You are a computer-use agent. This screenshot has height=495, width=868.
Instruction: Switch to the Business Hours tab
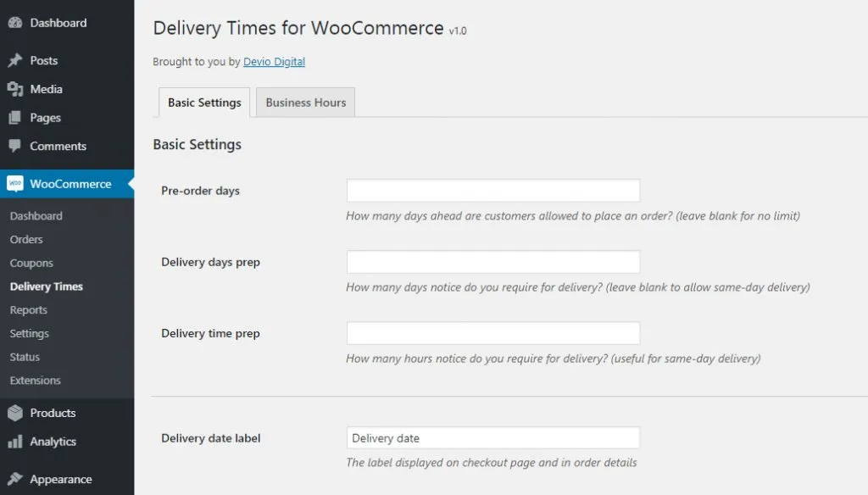pos(305,103)
